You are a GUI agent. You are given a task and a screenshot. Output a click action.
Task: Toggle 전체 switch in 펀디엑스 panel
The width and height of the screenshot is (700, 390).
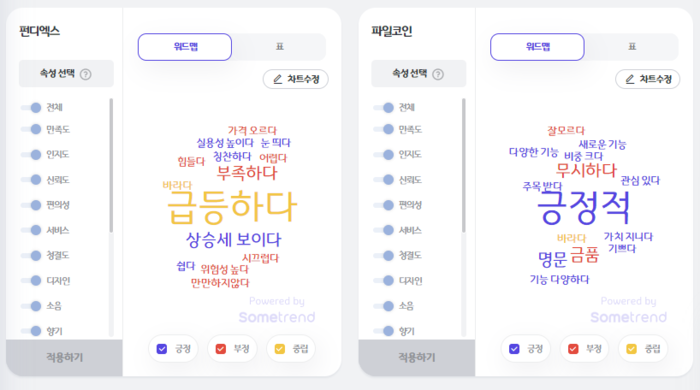(x=31, y=108)
